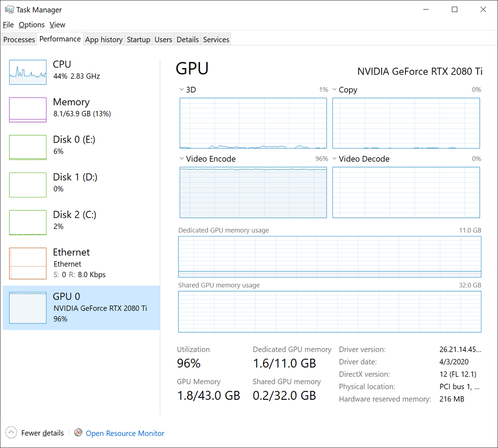The height and width of the screenshot is (448, 498).
Task: Select the Ethernet network graph
Action: [28, 263]
